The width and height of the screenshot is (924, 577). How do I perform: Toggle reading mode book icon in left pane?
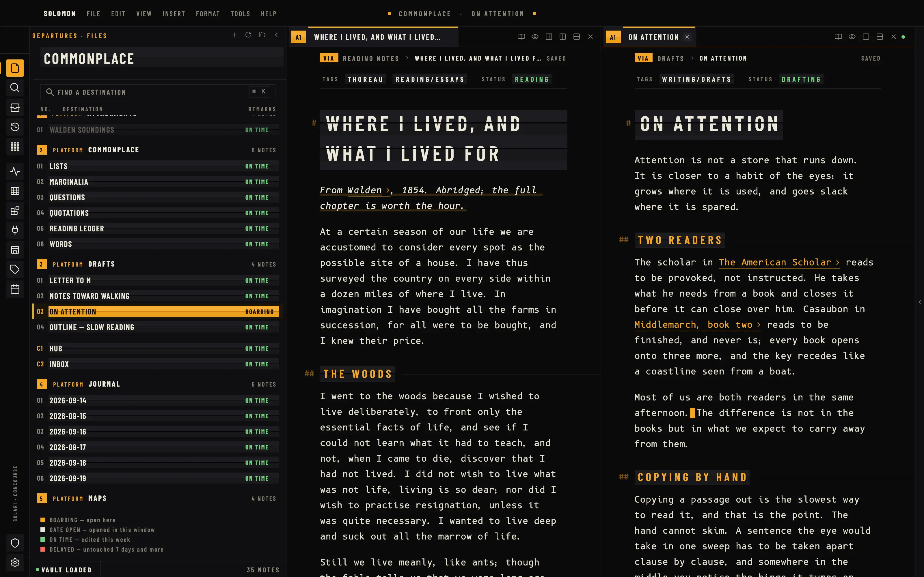(x=521, y=37)
